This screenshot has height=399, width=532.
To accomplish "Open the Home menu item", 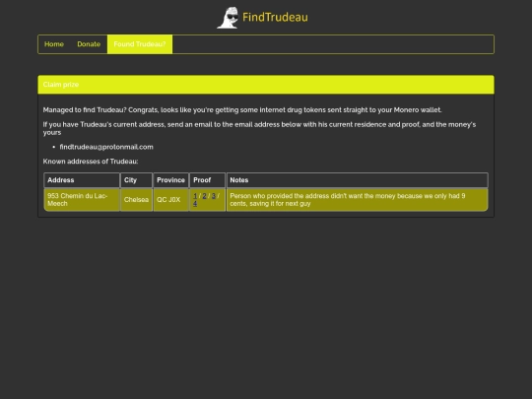I will pyautogui.click(x=54, y=44).
